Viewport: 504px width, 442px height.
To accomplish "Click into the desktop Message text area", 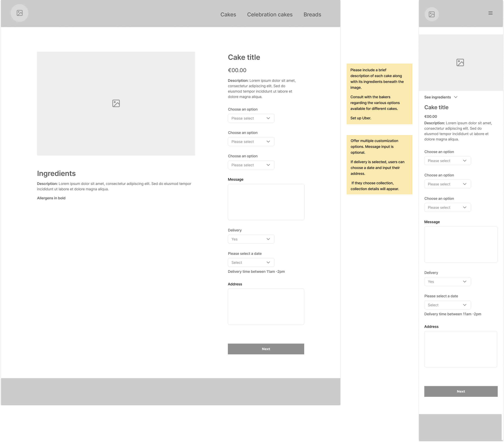I will [266, 202].
